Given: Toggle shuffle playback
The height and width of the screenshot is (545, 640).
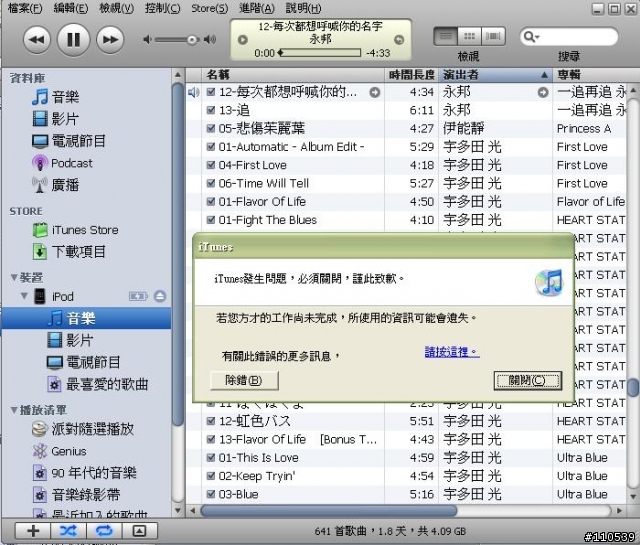Looking at the screenshot, I should [x=68, y=531].
